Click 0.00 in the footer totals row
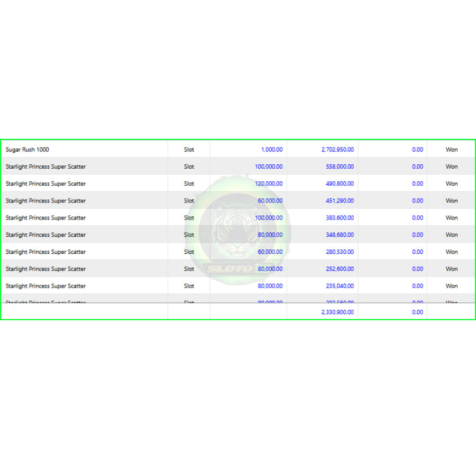This screenshot has width=476, height=459. [x=417, y=312]
